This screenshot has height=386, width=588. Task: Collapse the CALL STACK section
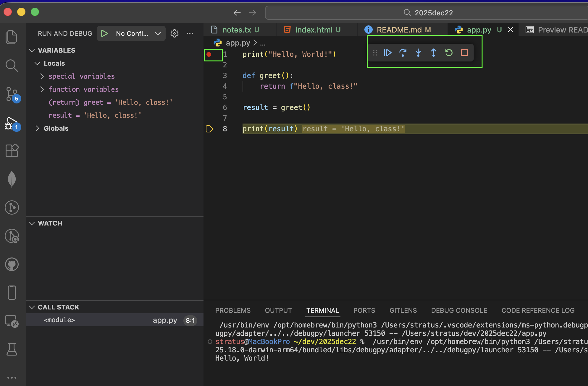32,307
